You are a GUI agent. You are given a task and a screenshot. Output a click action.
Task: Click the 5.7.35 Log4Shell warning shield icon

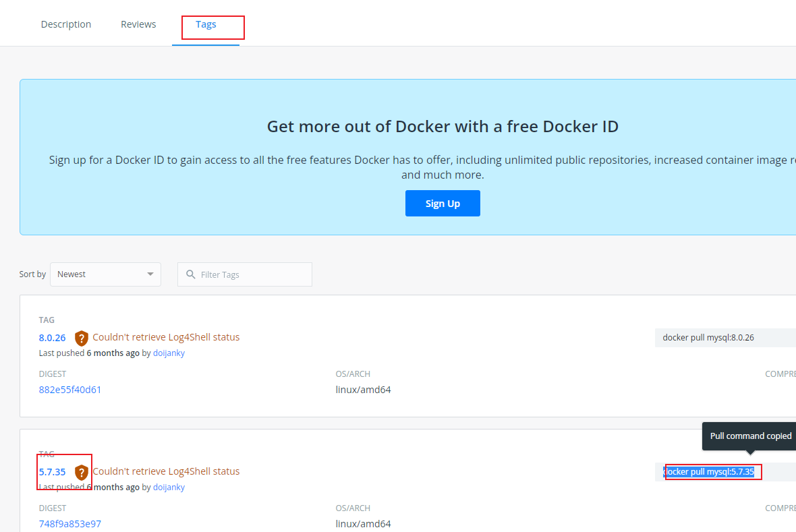82,472
